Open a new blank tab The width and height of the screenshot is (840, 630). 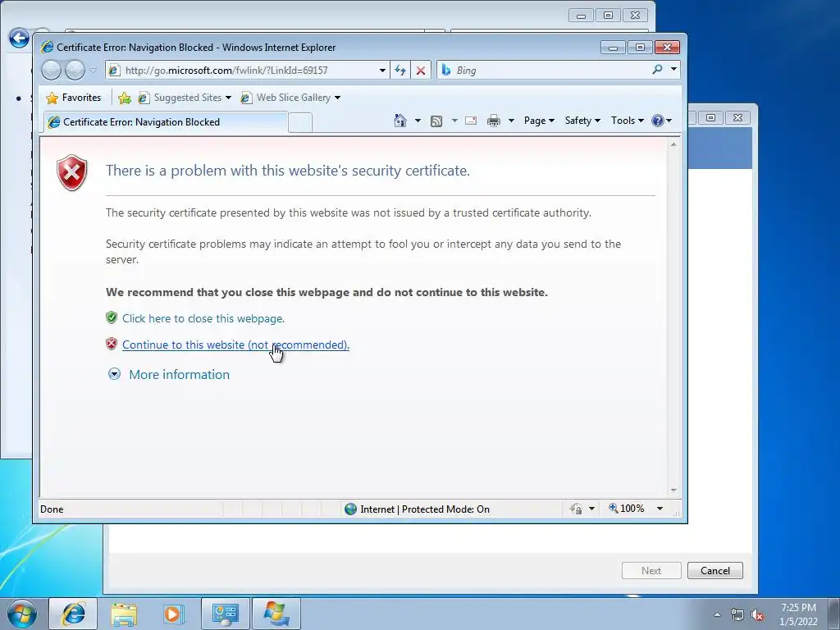click(300, 123)
